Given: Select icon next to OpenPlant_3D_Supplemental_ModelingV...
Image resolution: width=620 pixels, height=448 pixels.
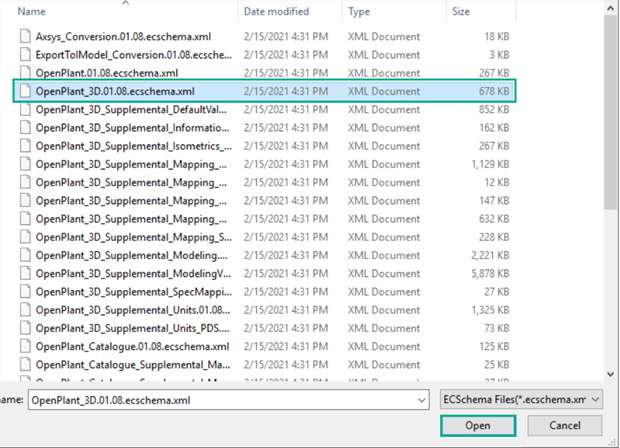Looking at the screenshot, I should pos(25,273).
